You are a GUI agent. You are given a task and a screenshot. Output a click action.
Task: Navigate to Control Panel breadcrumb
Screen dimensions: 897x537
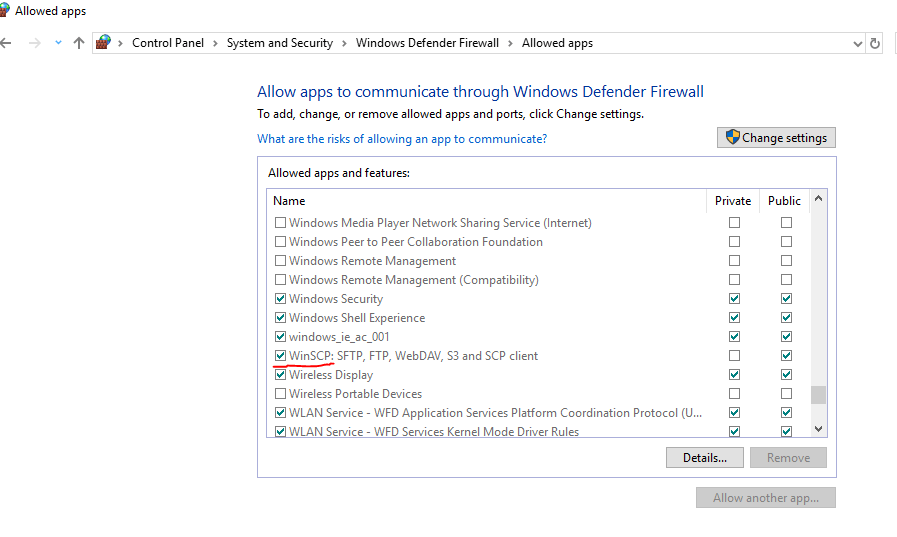(168, 43)
